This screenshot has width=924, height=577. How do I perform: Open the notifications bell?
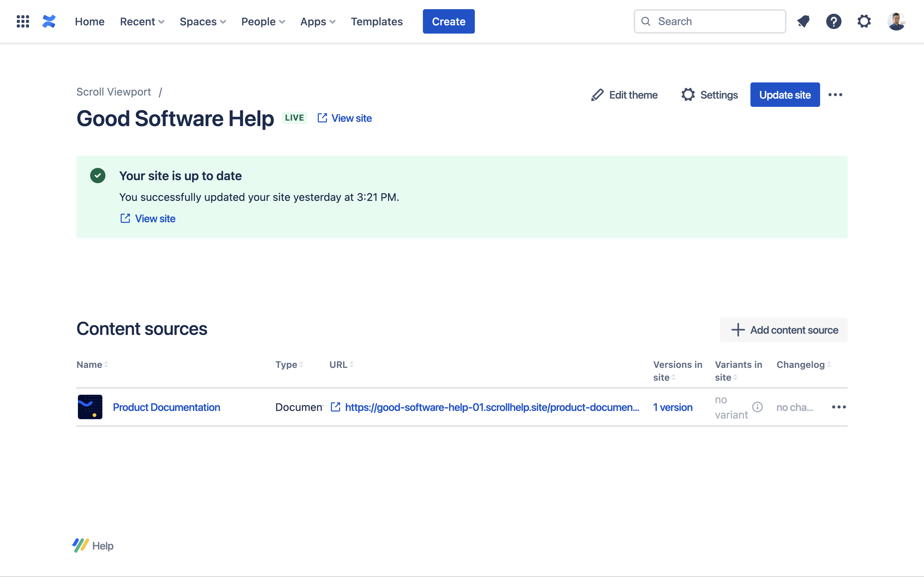tap(803, 21)
